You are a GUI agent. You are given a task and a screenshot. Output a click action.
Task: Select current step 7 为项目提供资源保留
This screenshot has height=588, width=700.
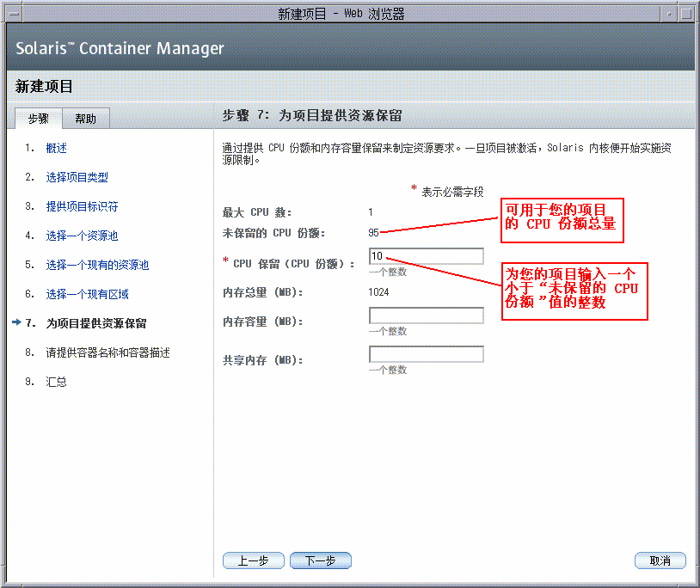click(96, 323)
